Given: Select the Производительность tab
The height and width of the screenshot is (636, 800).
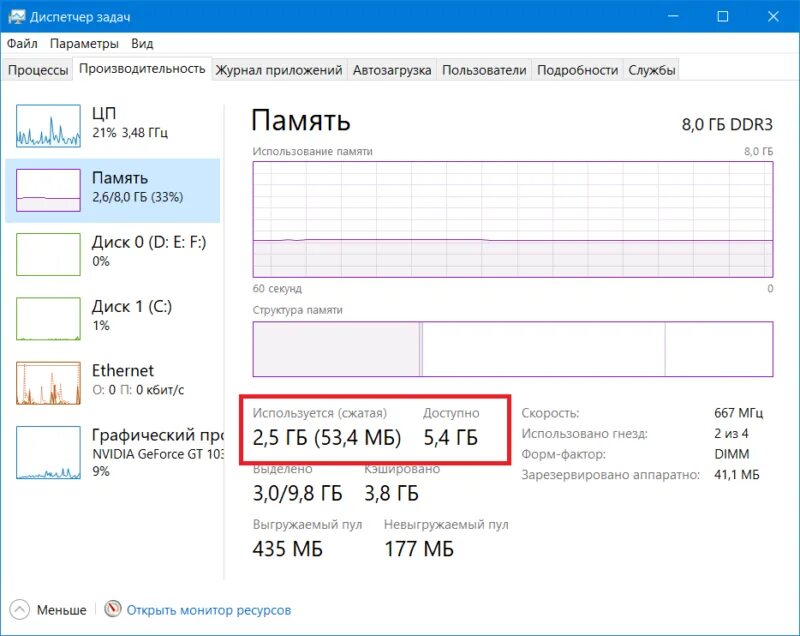Looking at the screenshot, I should pos(142,69).
